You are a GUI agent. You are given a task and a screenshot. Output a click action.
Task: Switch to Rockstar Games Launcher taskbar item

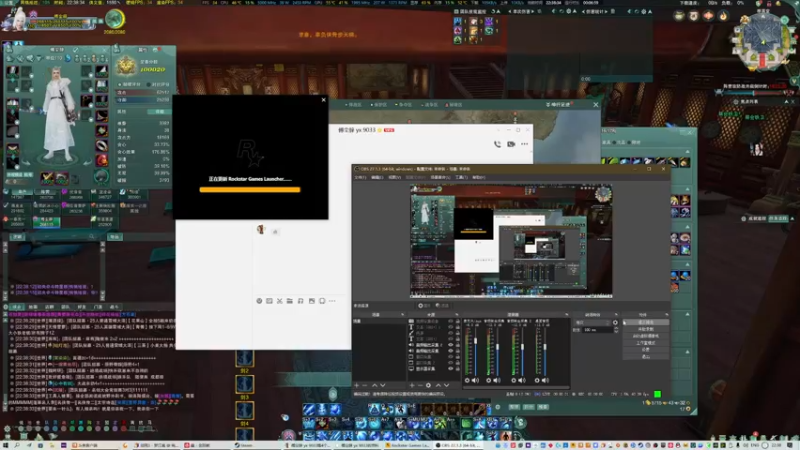(408, 445)
